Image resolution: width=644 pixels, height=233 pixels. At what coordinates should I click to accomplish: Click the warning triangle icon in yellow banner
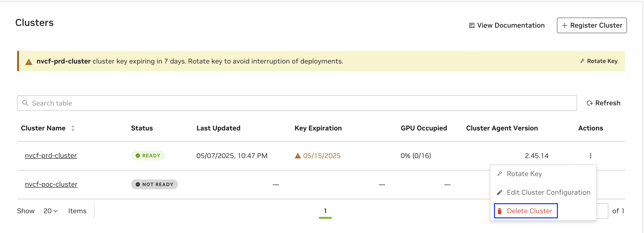tap(29, 62)
